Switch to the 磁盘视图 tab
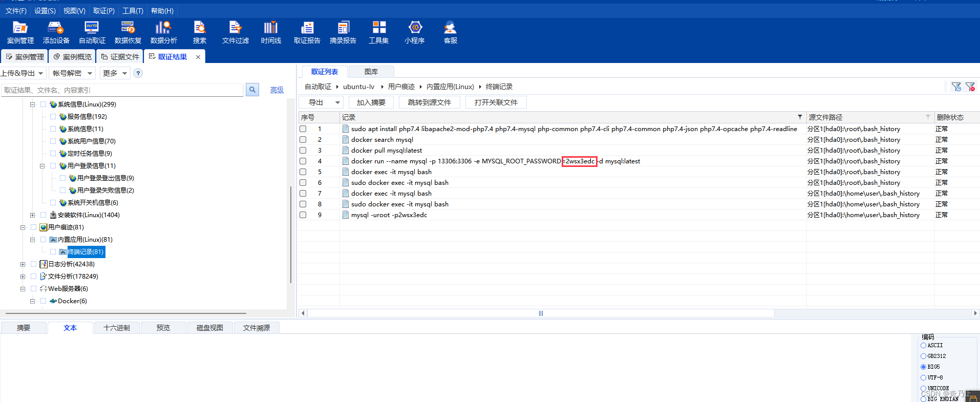 (x=210, y=328)
